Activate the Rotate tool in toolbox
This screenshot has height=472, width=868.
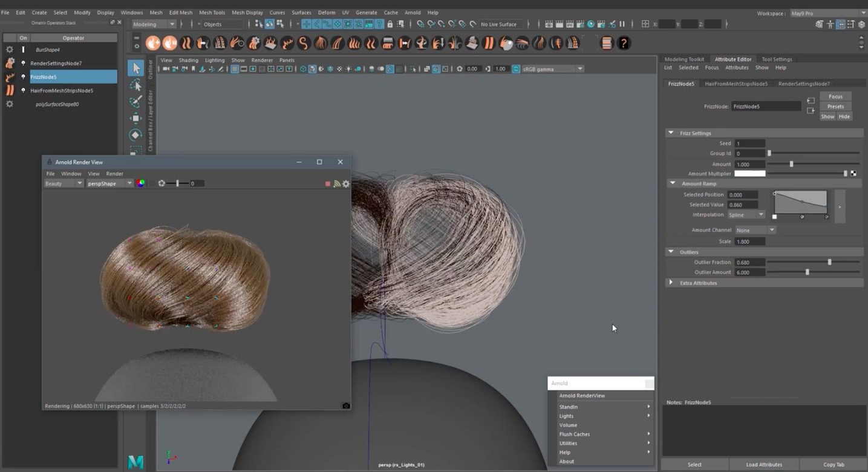click(135, 134)
